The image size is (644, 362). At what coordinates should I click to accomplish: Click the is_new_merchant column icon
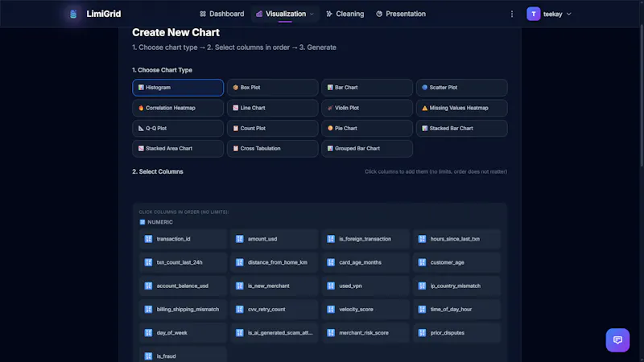tap(239, 286)
